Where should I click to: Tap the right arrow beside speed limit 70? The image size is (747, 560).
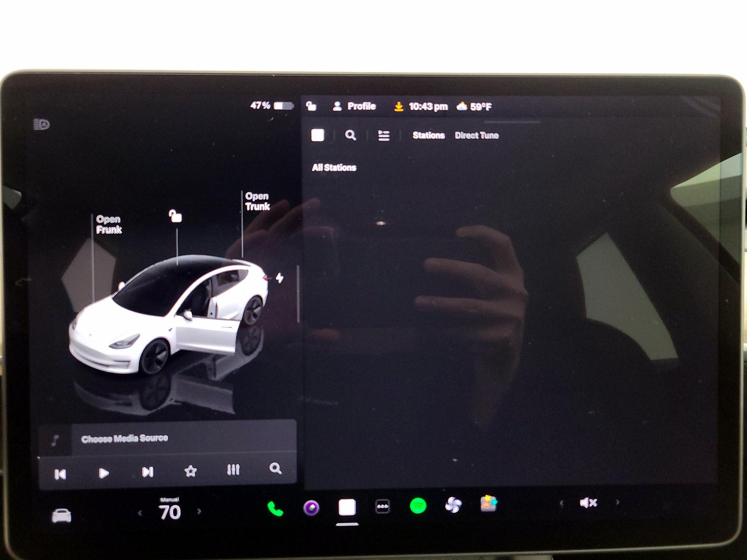200,512
